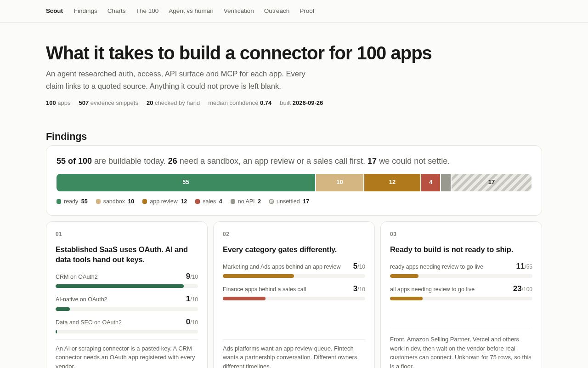Click card heading 'Ready to build is not ready to ship.'
This screenshot has height=368, width=588.
pos(452,249)
